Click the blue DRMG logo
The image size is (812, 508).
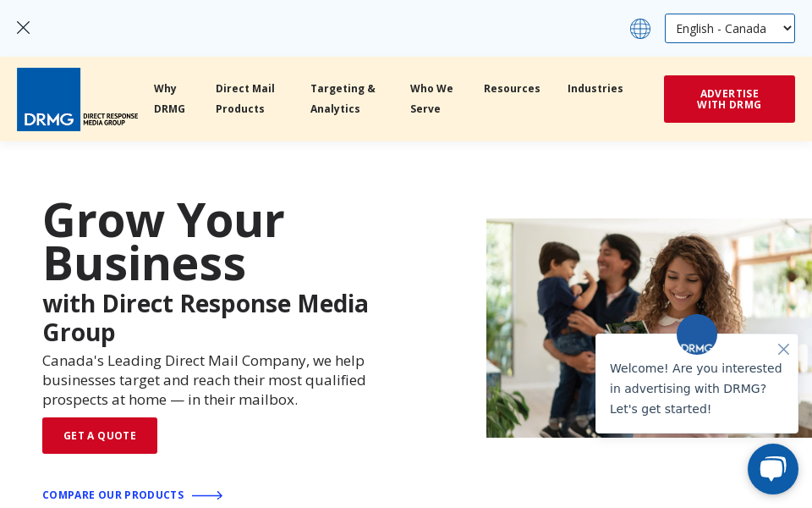[x=49, y=99]
